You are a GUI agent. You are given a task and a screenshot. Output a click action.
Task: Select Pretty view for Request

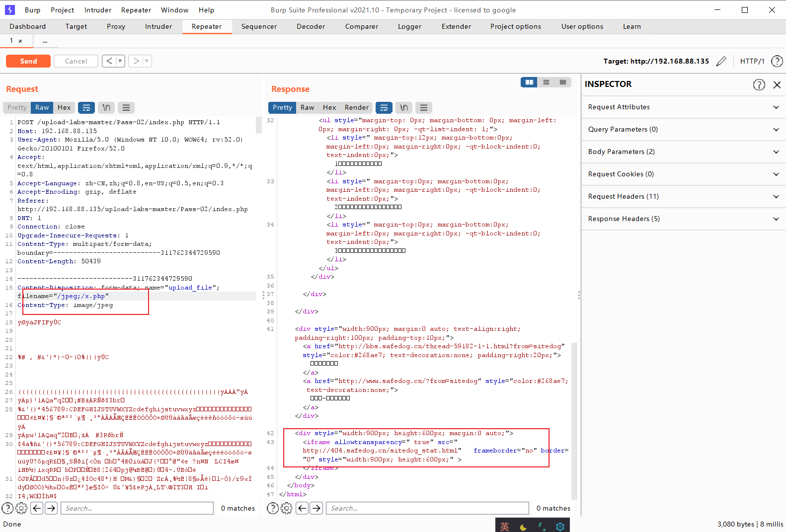point(17,107)
